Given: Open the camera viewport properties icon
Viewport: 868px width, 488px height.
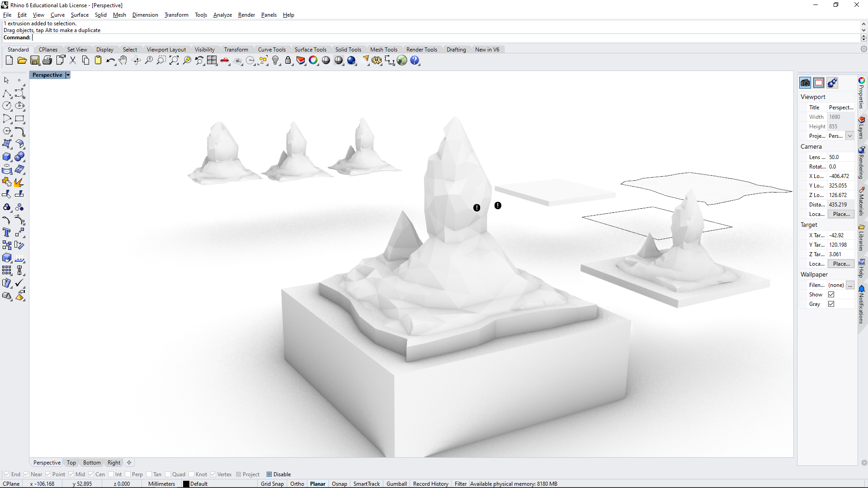Looking at the screenshot, I should pyautogui.click(x=806, y=83).
